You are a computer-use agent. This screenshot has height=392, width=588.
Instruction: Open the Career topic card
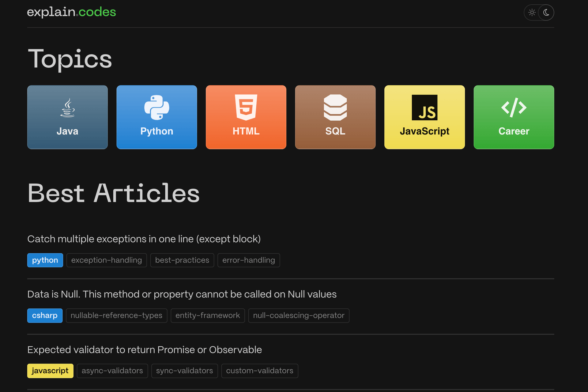pyautogui.click(x=514, y=117)
